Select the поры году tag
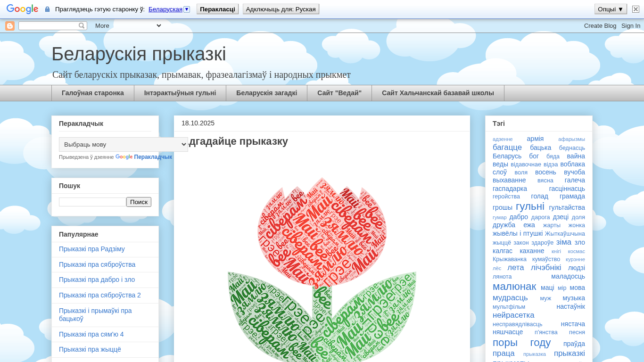The height and width of the screenshot is (362, 644). (521, 343)
